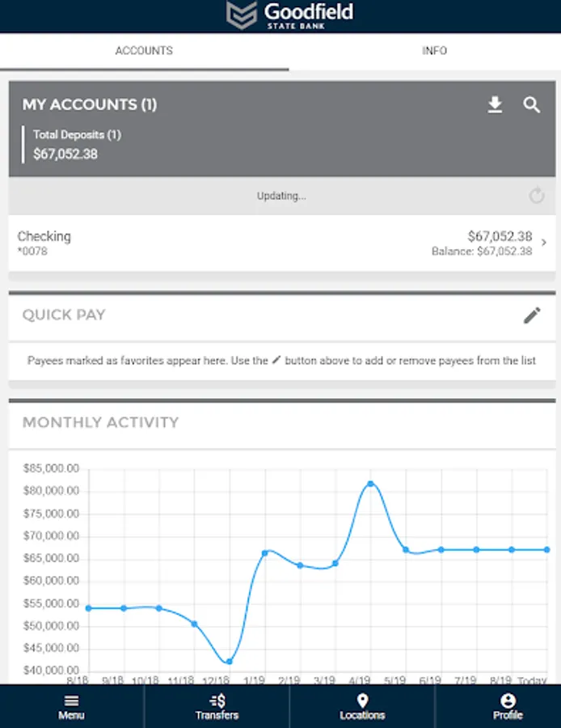Click the MY ACCOUNTS (1) header
This screenshot has height=728, width=561.
[89, 105]
